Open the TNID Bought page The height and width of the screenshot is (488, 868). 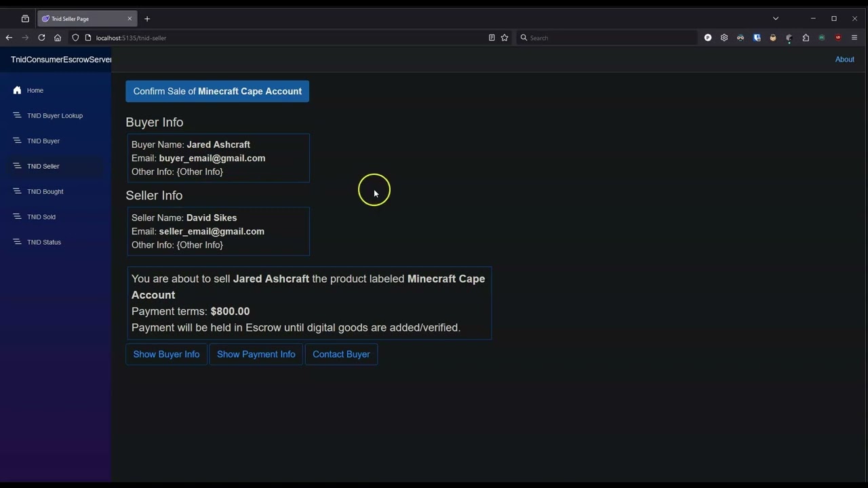56,192
